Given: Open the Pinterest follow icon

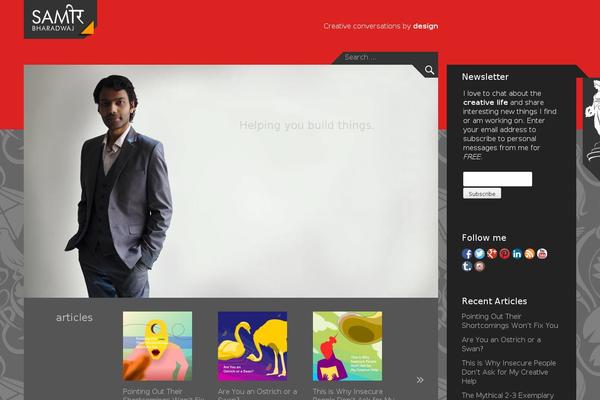Looking at the screenshot, I should click(x=504, y=254).
